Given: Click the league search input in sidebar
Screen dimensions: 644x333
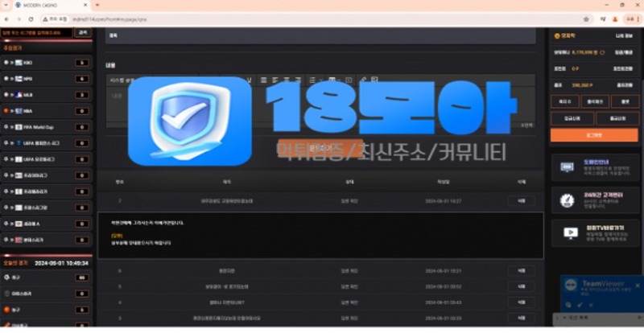Looking at the screenshot, I should tap(36, 32).
